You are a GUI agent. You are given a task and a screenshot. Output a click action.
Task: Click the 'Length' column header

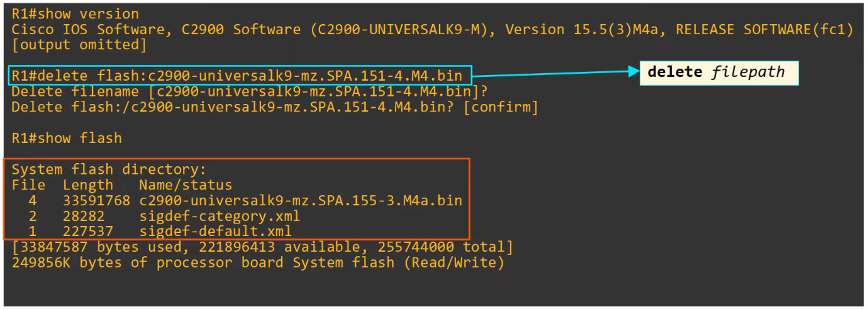tap(88, 185)
